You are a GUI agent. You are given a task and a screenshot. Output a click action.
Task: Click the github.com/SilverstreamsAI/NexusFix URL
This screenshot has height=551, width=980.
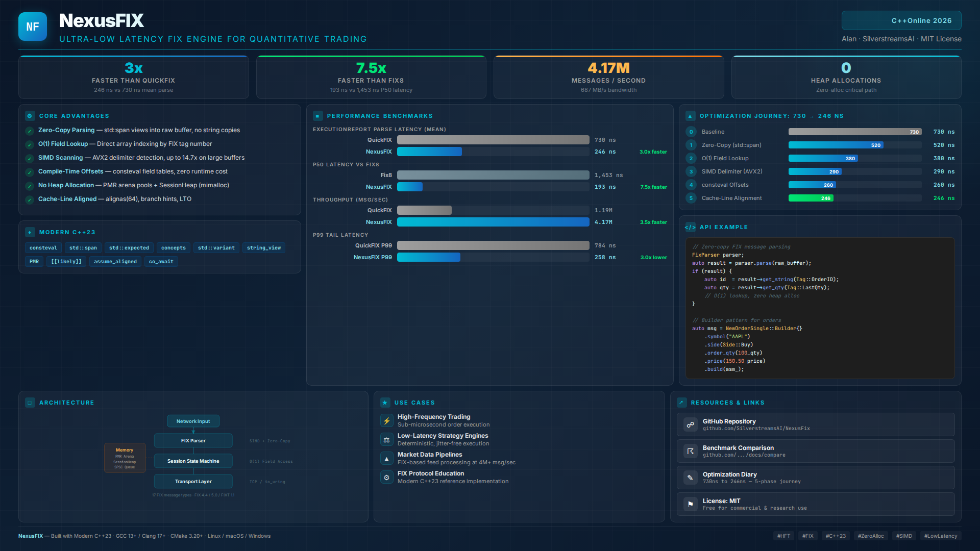(x=756, y=429)
